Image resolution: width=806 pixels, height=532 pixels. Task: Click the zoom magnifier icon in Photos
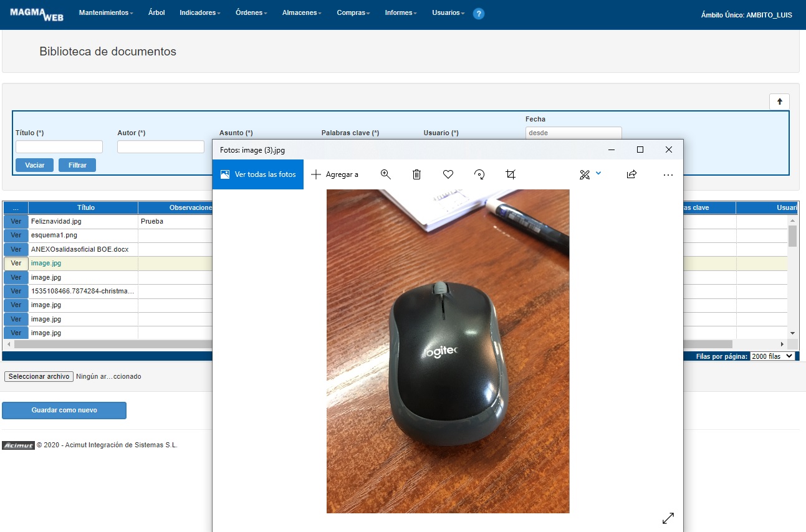click(x=385, y=174)
